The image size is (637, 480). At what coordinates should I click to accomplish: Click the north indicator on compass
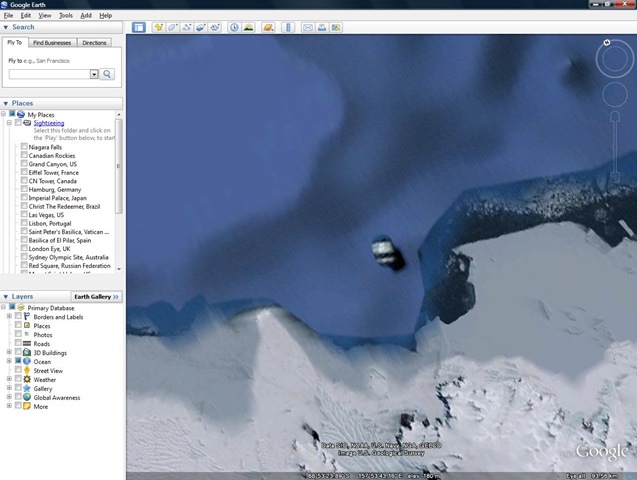607,42
